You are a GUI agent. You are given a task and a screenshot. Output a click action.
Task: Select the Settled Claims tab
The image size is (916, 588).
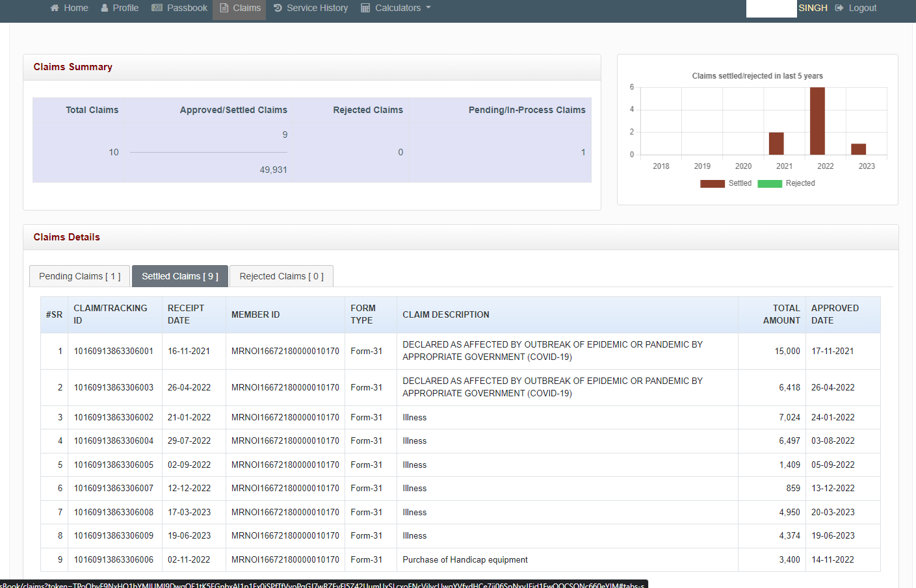(180, 276)
